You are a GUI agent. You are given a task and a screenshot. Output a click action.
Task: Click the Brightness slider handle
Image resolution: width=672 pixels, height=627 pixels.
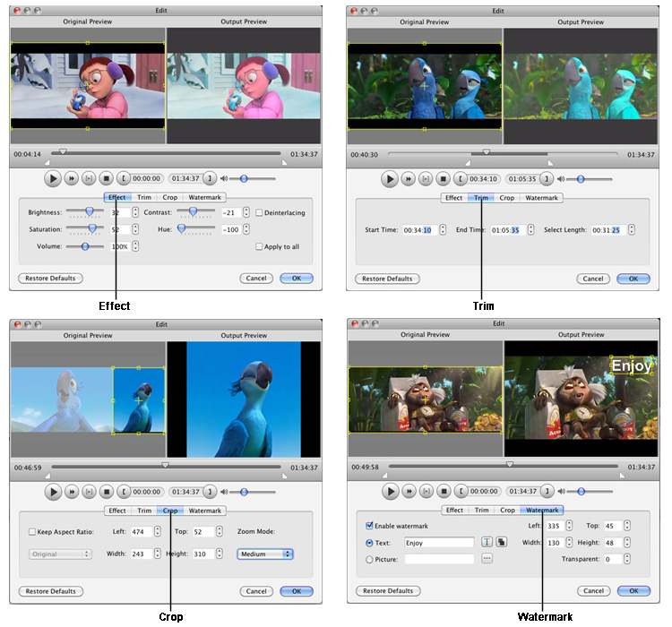(x=89, y=211)
